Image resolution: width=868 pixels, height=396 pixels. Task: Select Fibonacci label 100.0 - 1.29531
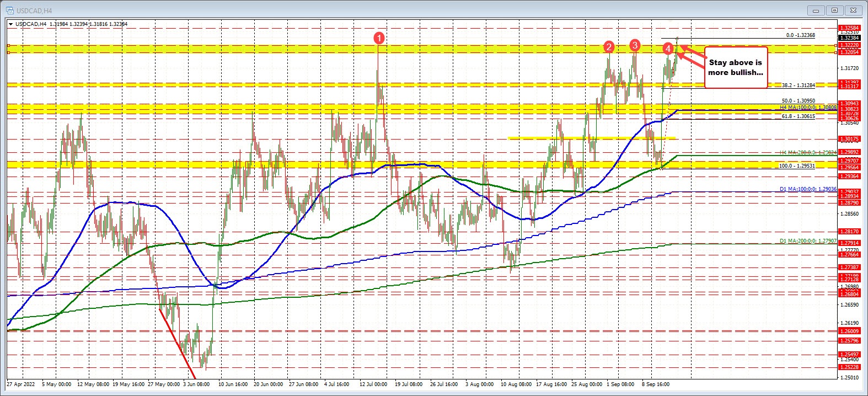[797, 165]
